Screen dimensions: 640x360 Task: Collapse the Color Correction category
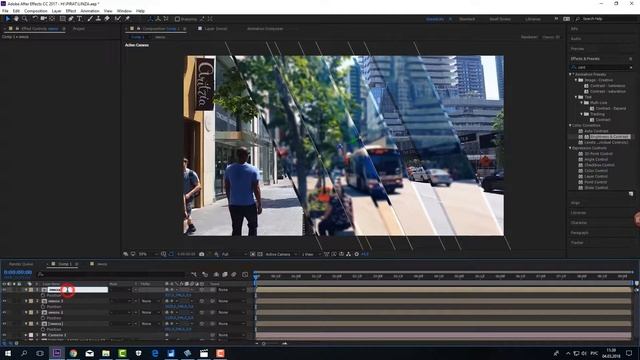pos(571,125)
